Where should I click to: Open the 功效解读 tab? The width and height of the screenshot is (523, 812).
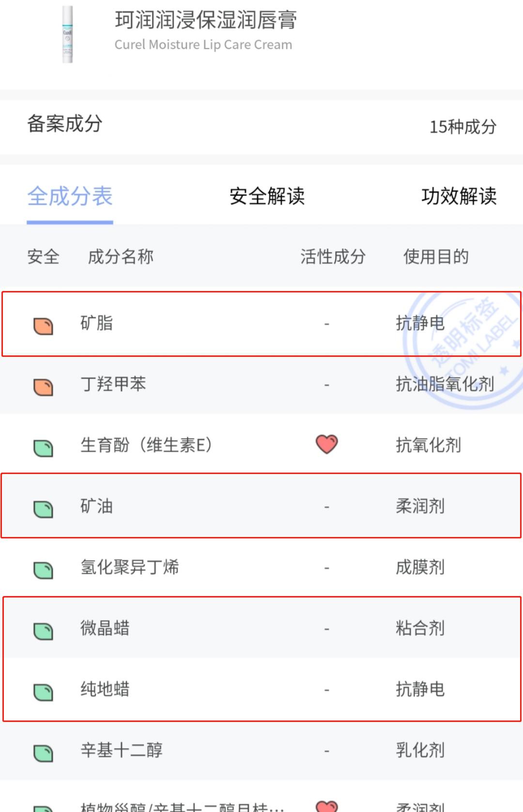click(x=459, y=197)
